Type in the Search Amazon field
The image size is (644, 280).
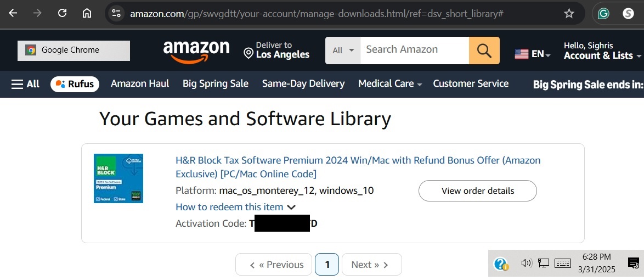(x=414, y=50)
